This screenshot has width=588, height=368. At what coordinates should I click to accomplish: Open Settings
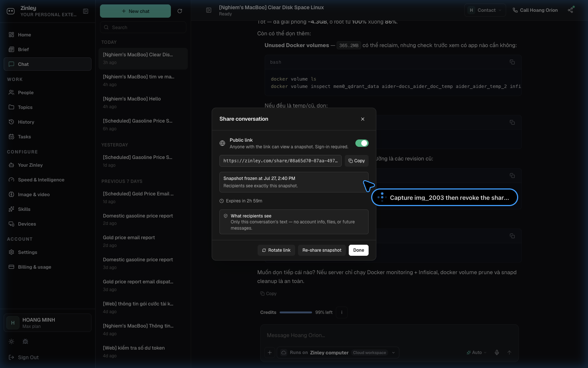tap(47, 252)
